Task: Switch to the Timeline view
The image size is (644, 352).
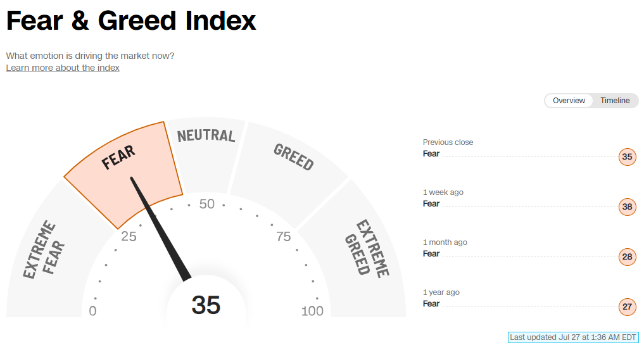Action: click(x=615, y=101)
